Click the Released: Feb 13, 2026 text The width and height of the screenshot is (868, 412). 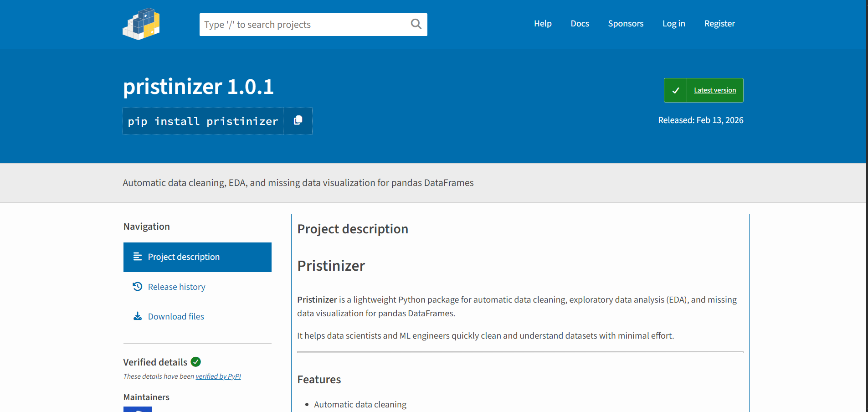click(x=701, y=120)
